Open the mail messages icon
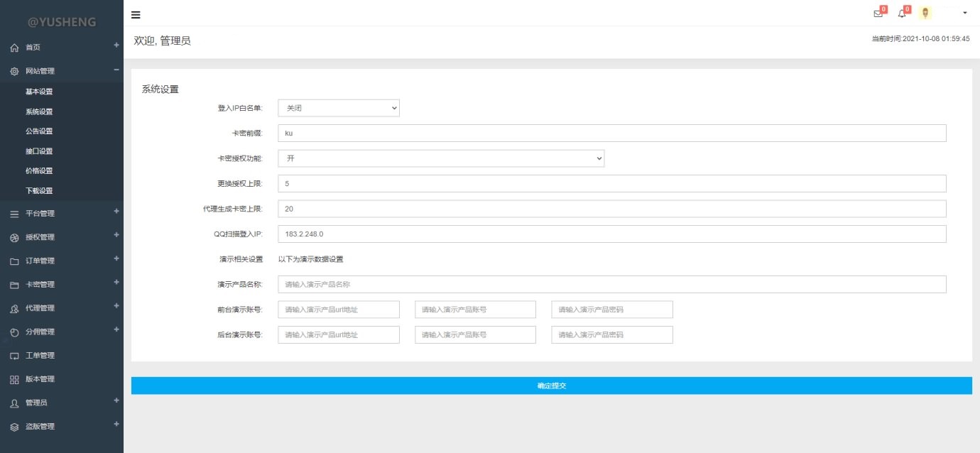 pos(878,13)
